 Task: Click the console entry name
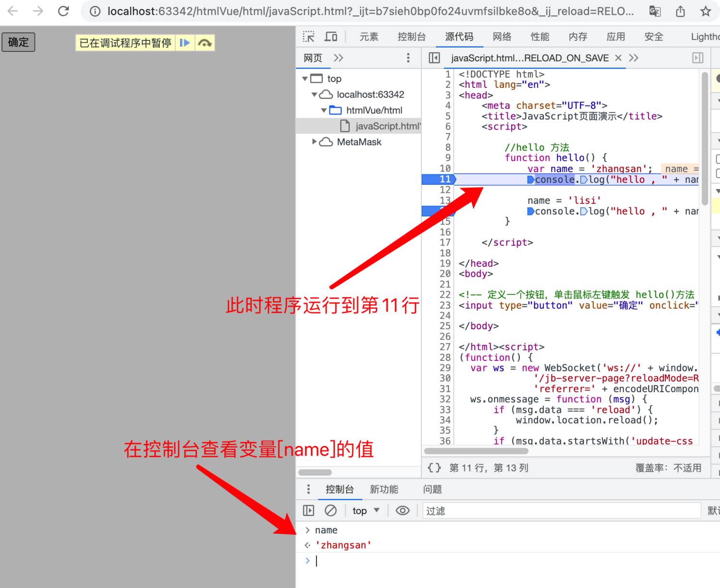point(326,530)
